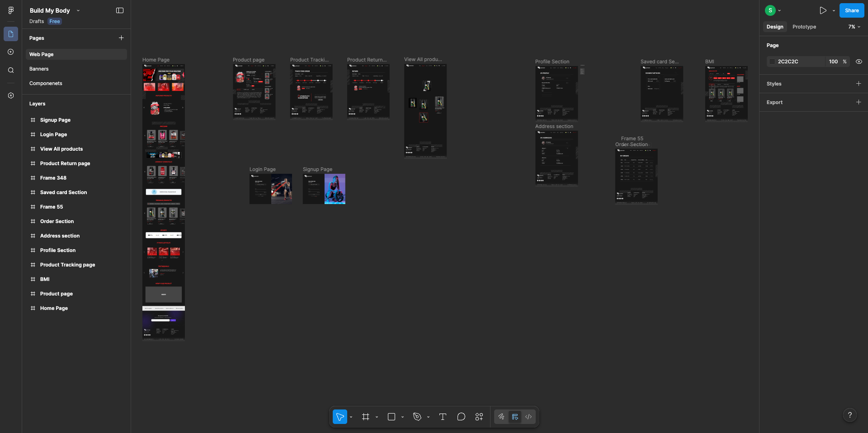Select the Rectangle shape tool
This screenshot has height=433, width=868.
(392, 417)
